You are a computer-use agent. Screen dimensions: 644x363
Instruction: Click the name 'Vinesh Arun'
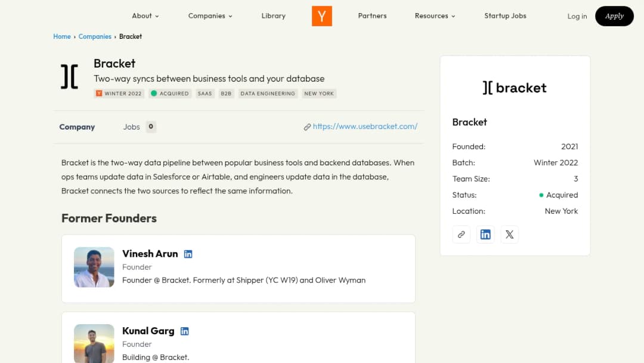click(x=150, y=254)
